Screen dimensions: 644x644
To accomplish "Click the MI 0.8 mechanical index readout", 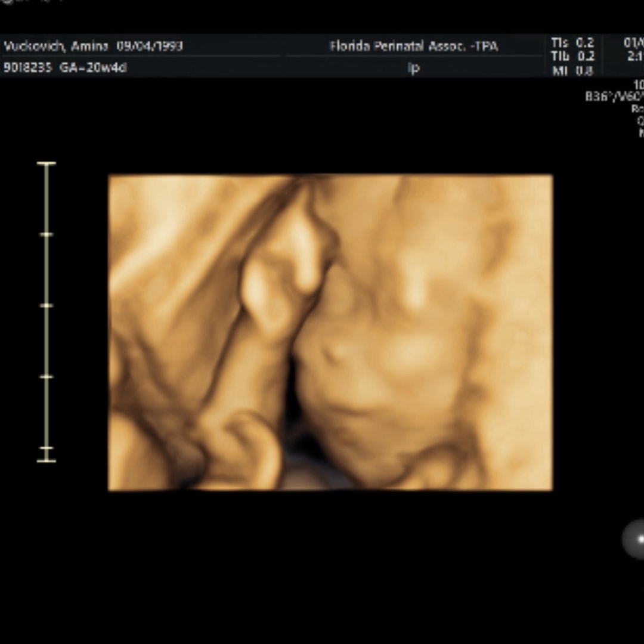I will (572, 70).
